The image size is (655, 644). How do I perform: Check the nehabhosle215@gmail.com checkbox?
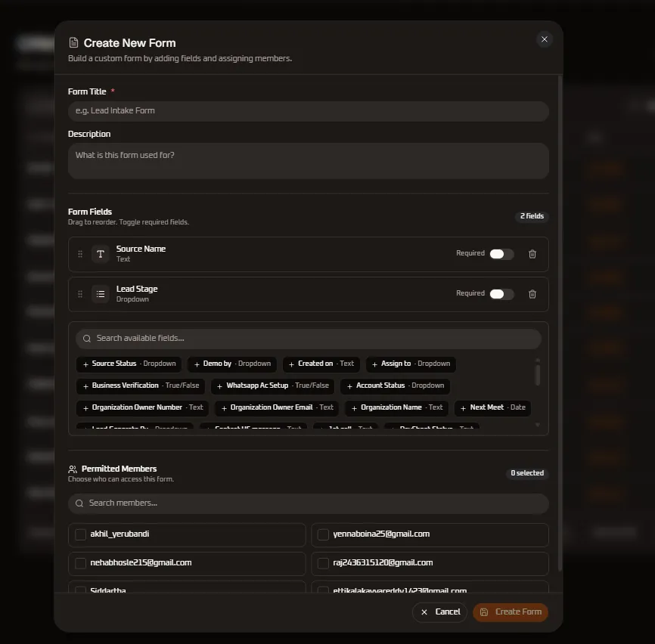point(80,563)
